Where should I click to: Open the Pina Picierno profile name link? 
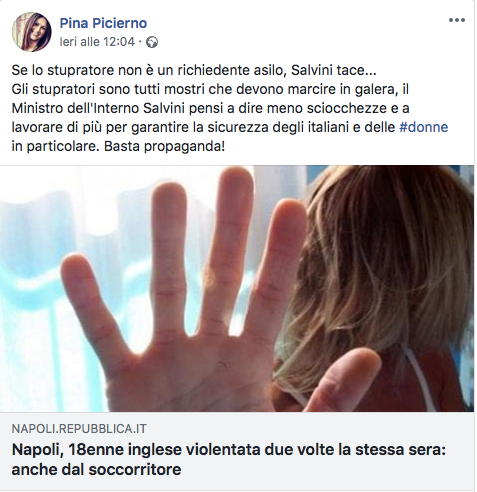[x=103, y=23]
